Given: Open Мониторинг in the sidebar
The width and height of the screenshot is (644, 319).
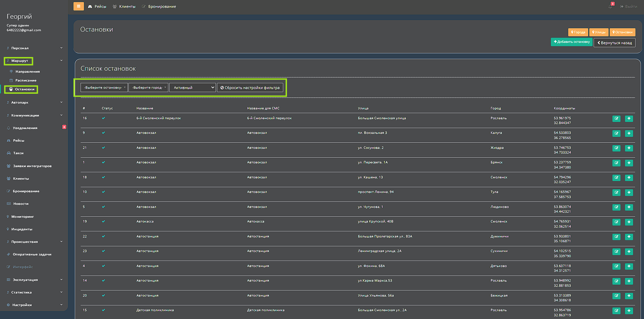Looking at the screenshot, I should click(23, 217).
